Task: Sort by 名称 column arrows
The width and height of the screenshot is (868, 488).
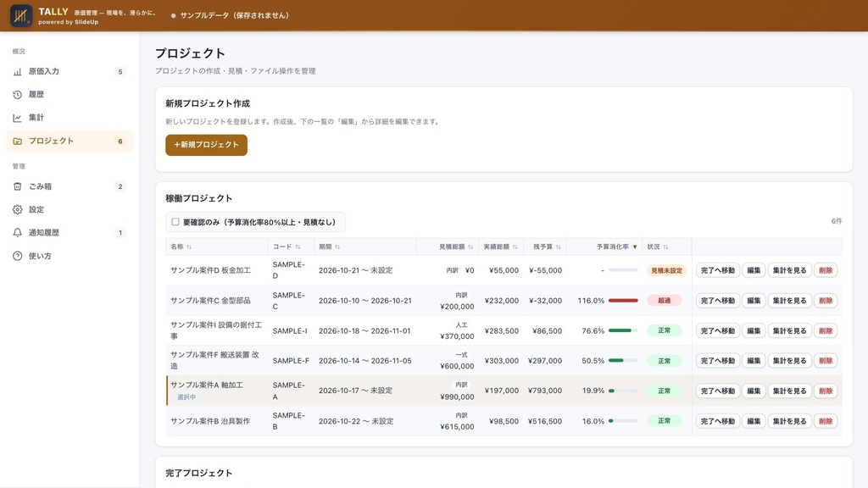Action: pos(189,247)
